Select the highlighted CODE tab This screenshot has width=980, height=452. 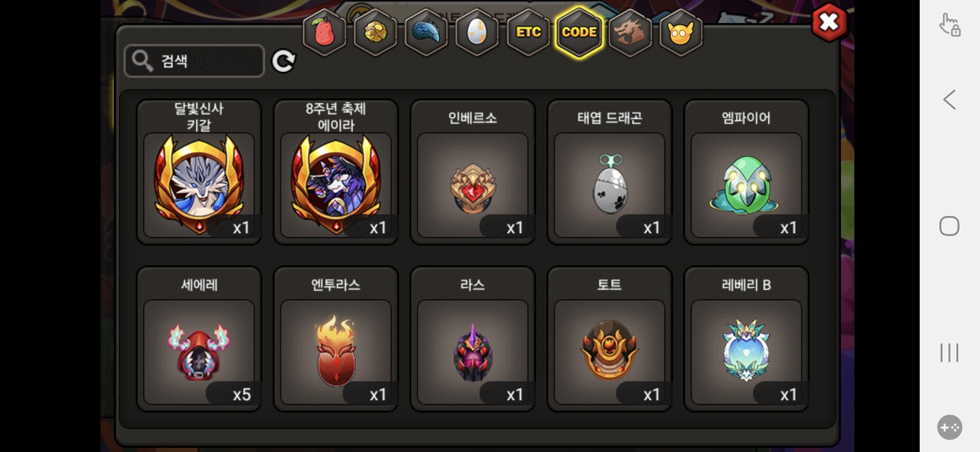579,32
